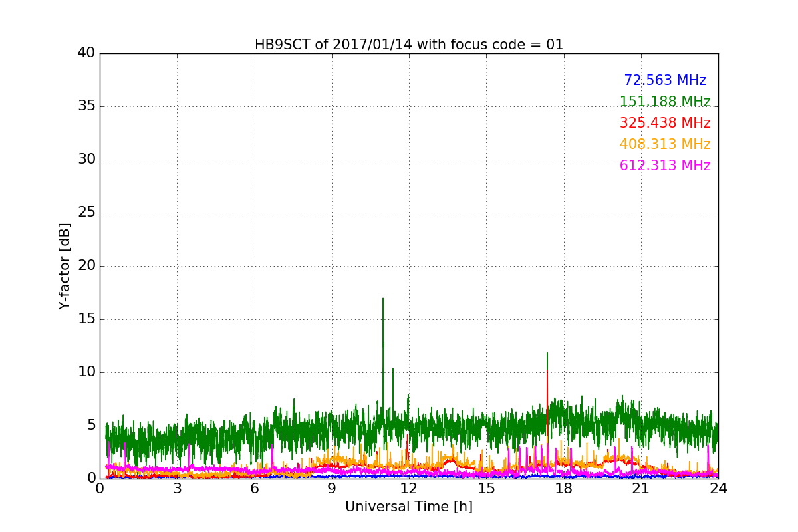This screenshot has height=532, width=798.
Task: Click the x-axis tick label 18
Action: (564, 489)
